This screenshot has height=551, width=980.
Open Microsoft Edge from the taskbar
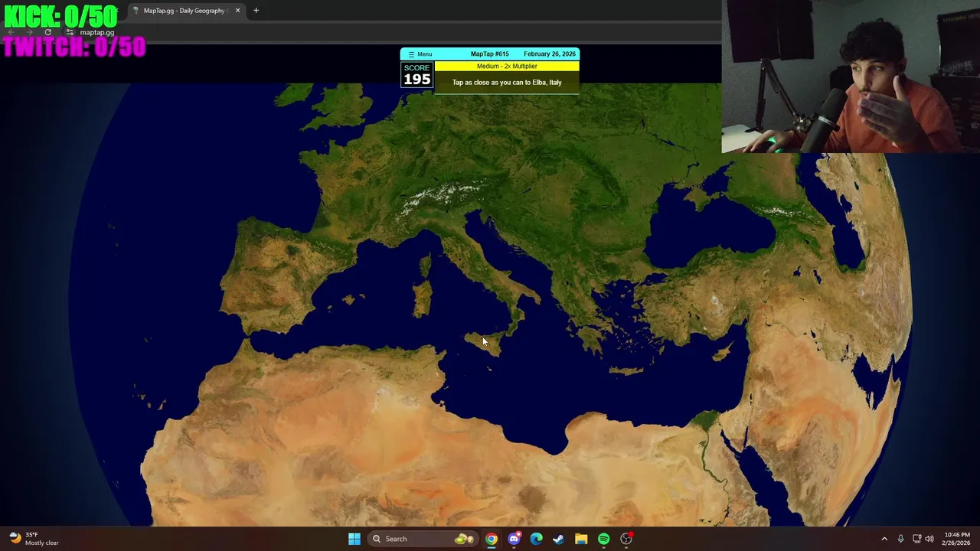pos(536,539)
